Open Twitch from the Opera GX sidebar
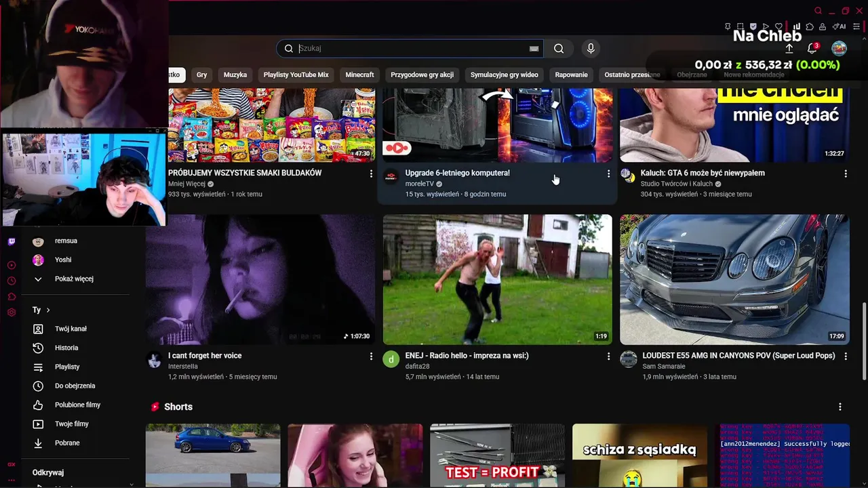Viewport: 868px width, 488px height. 12,241
